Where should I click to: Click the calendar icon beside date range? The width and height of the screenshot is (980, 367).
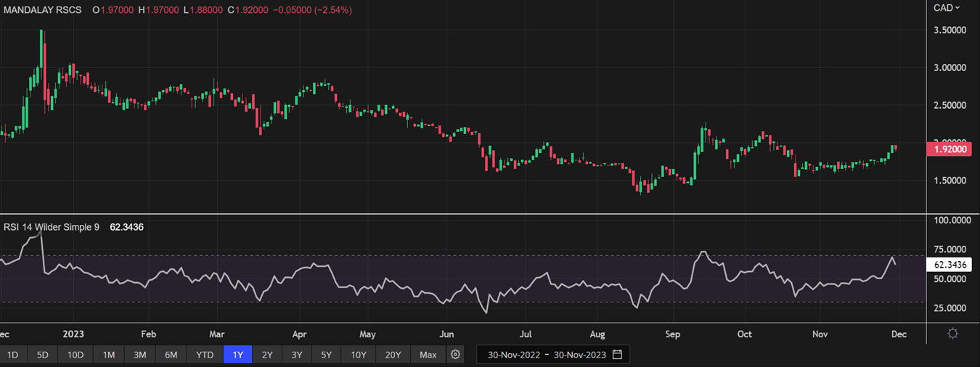tap(617, 355)
